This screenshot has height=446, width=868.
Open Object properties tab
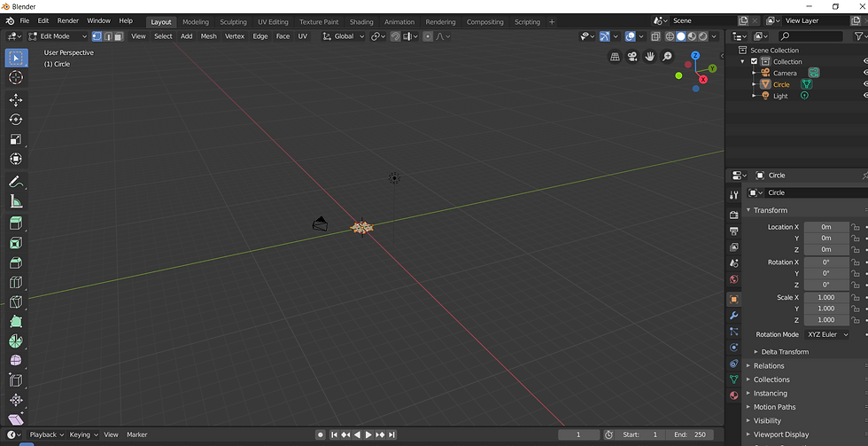(x=734, y=299)
